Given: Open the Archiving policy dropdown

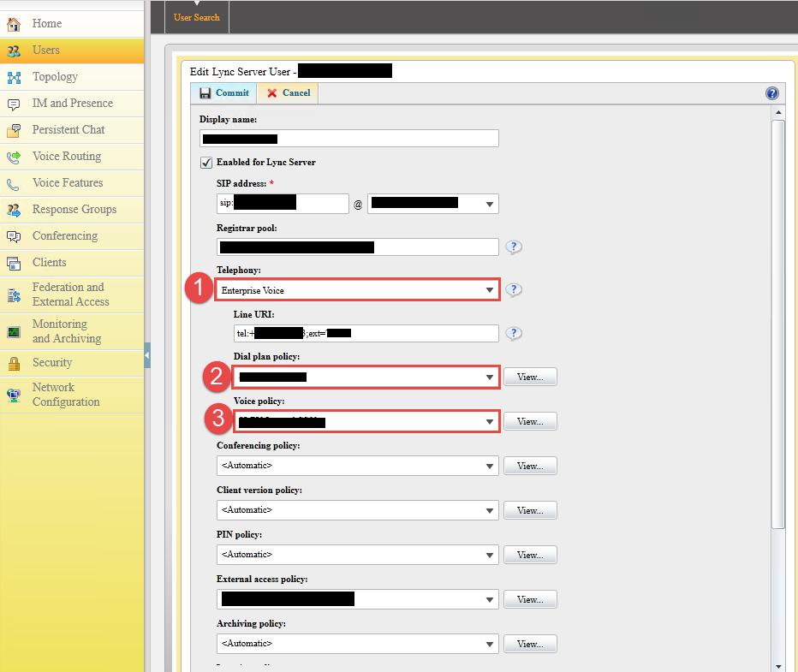Looking at the screenshot, I should coord(357,644).
